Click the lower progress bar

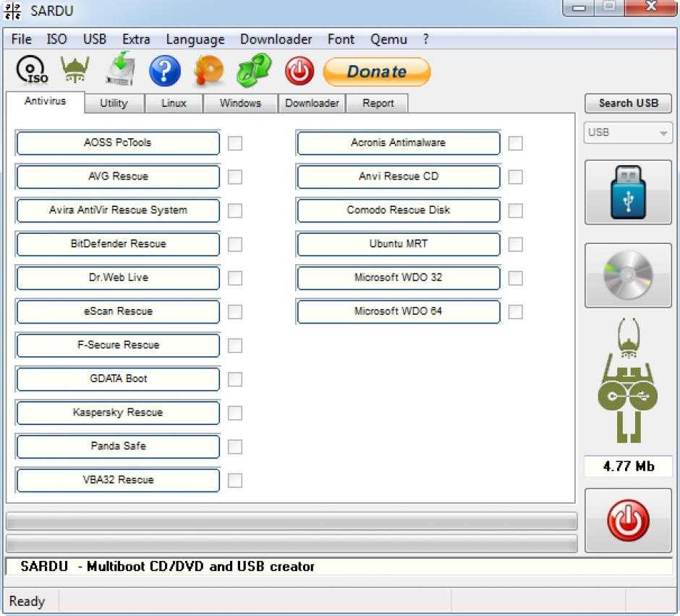point(292,544)
